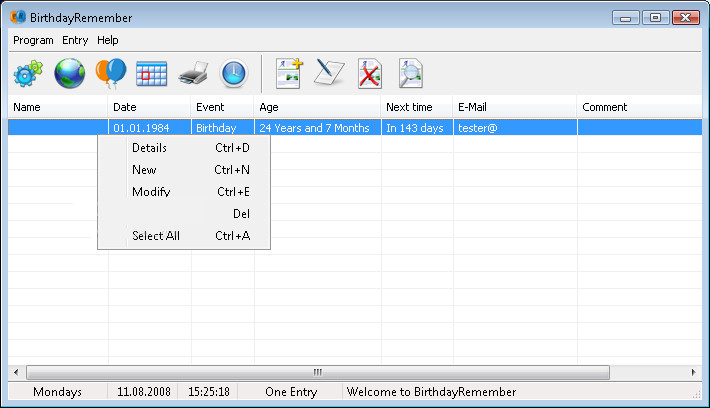Choose Select All in the context menu
This screenshot has width=710, height=408.
(x=184, y=236)
